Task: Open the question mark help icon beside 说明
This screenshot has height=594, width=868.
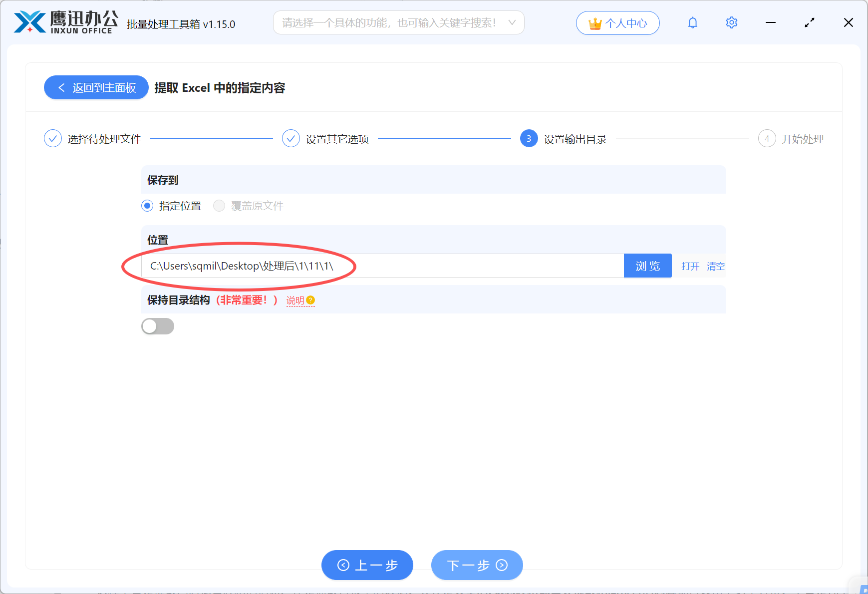Action: pos(311,300)
